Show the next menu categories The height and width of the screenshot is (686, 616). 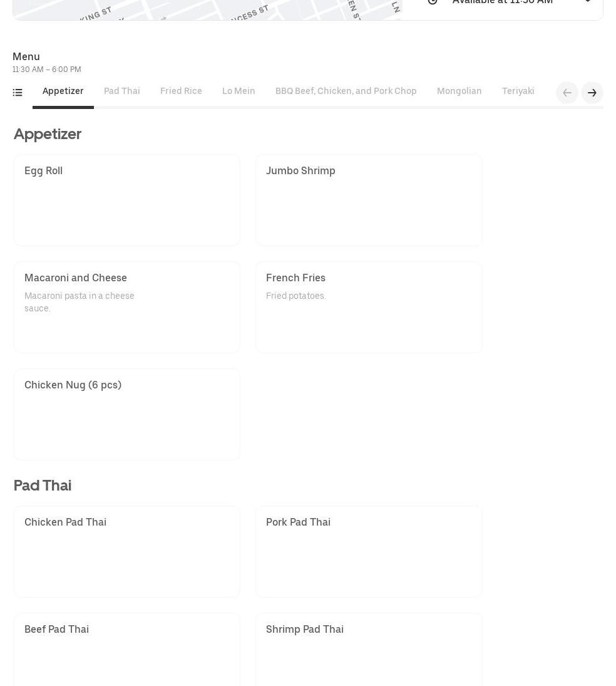coord(592,93)
